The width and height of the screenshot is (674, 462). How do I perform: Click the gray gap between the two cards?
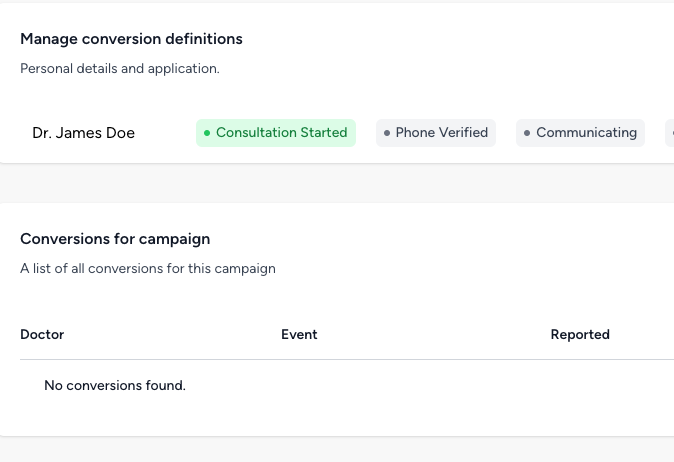point(337,183)
